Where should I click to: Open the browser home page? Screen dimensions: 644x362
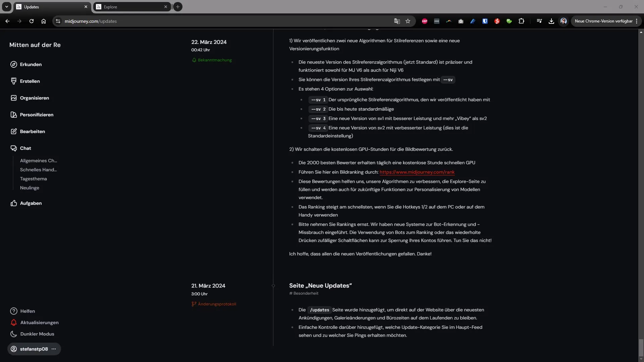point(44,21)
